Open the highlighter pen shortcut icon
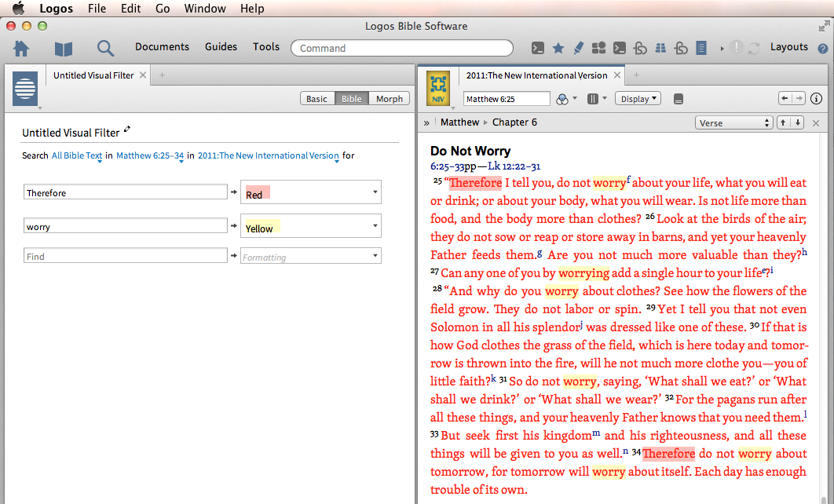 click(578, 48)
